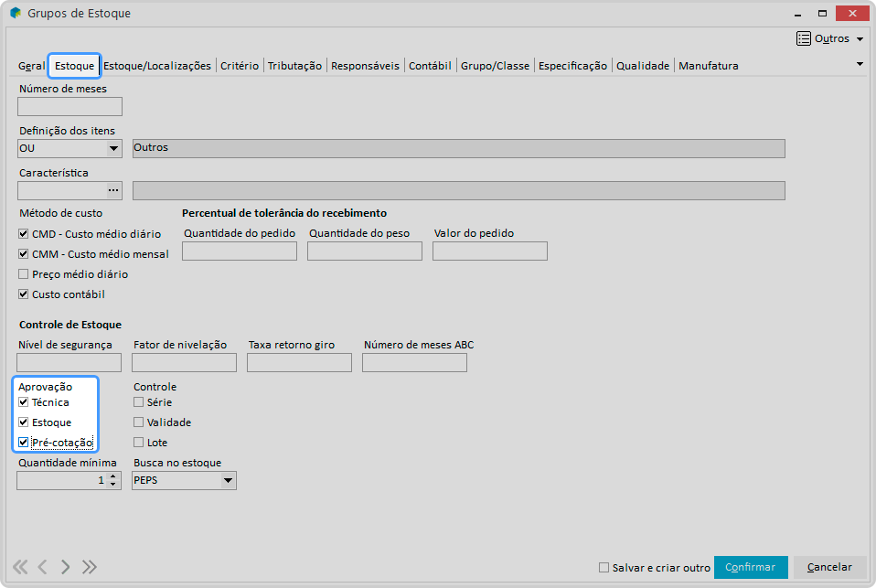
Task: Enable Série control checkbox
Action: coord(139,401)
